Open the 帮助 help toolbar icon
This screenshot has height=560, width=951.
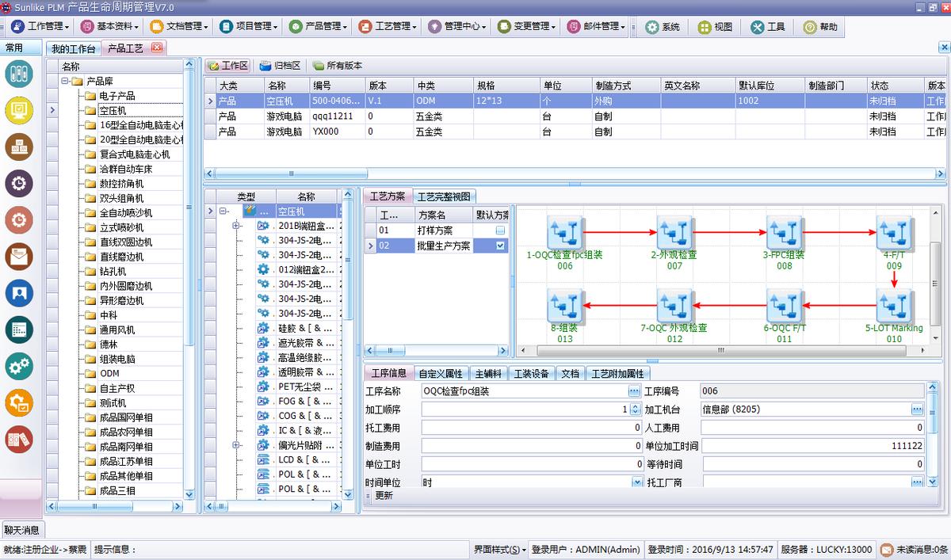(820, 26)
